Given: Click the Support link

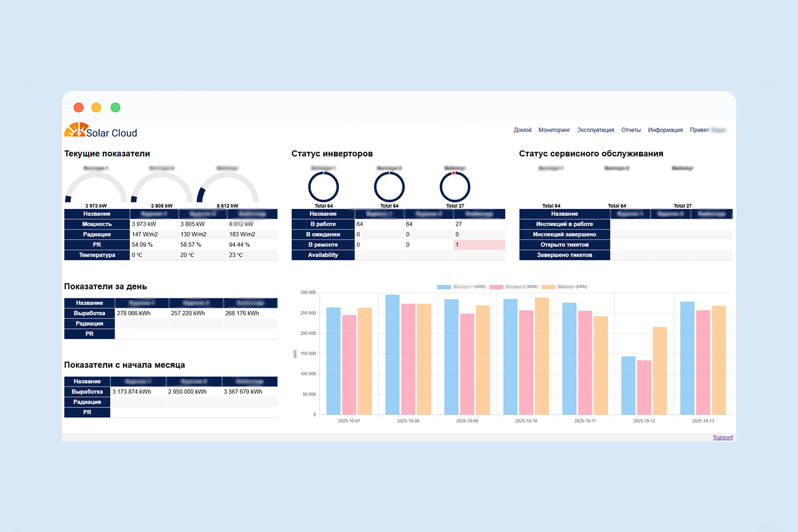Looking at the screenshot, I should pos(723,437).
